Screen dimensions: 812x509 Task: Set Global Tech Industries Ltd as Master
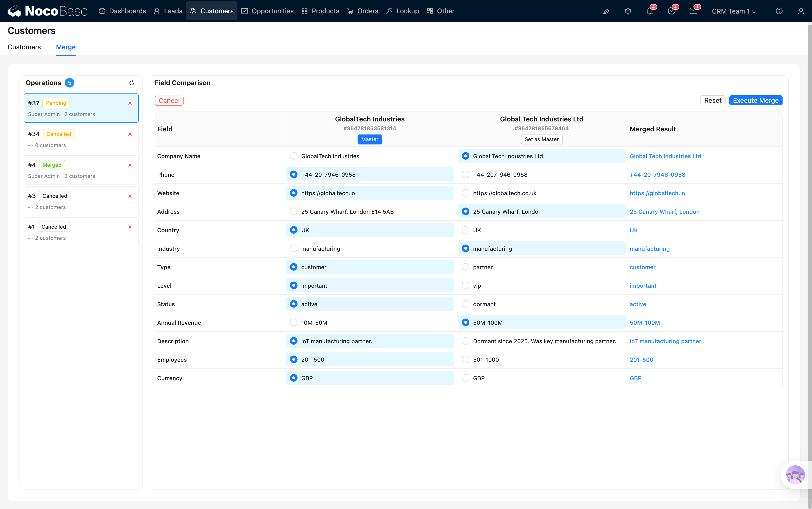click(x=541, y=139)
